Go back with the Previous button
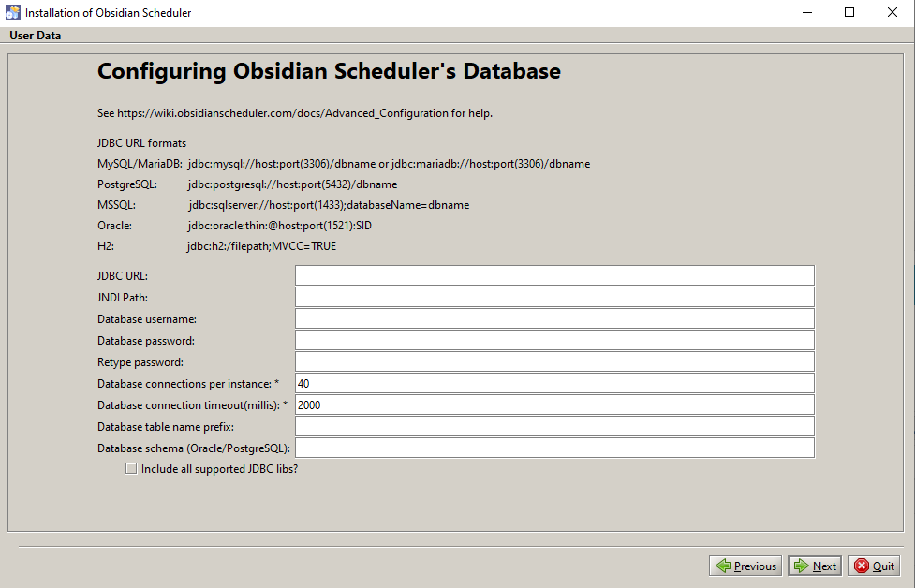This screenshot has height=588, width=915. [745, 566]
